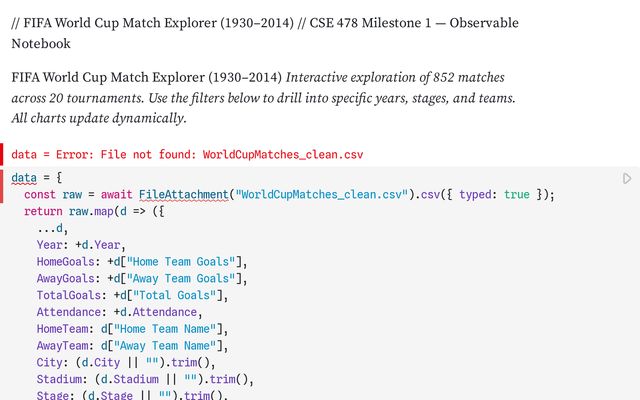640x400 pixels.
Task: Place cursor on the HomeGoals code line
Action: pos(139,262)
